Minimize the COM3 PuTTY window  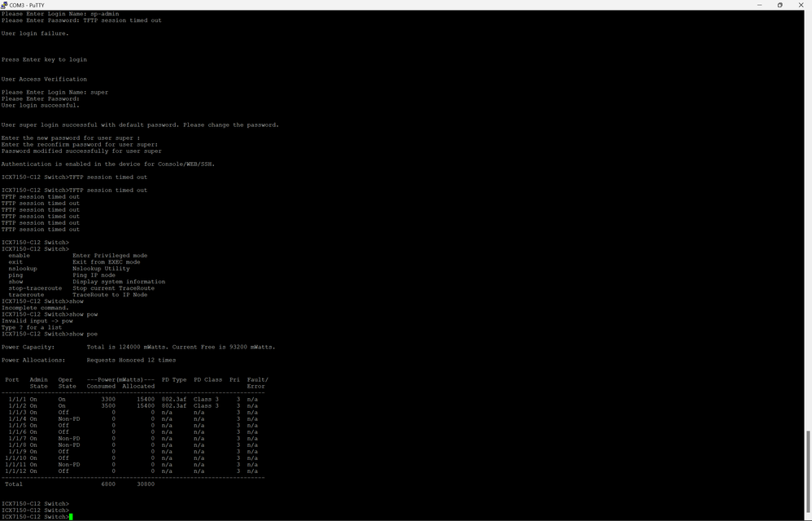point(756,4)
